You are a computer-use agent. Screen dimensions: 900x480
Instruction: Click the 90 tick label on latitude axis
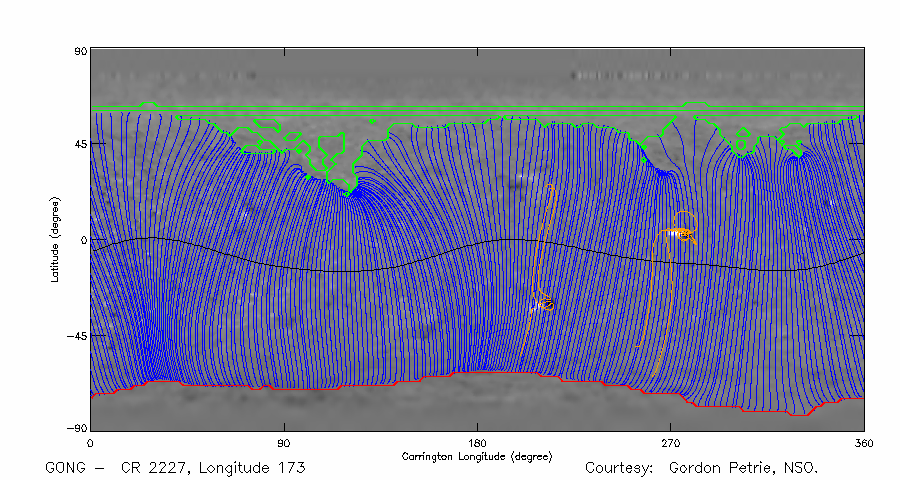78,50
